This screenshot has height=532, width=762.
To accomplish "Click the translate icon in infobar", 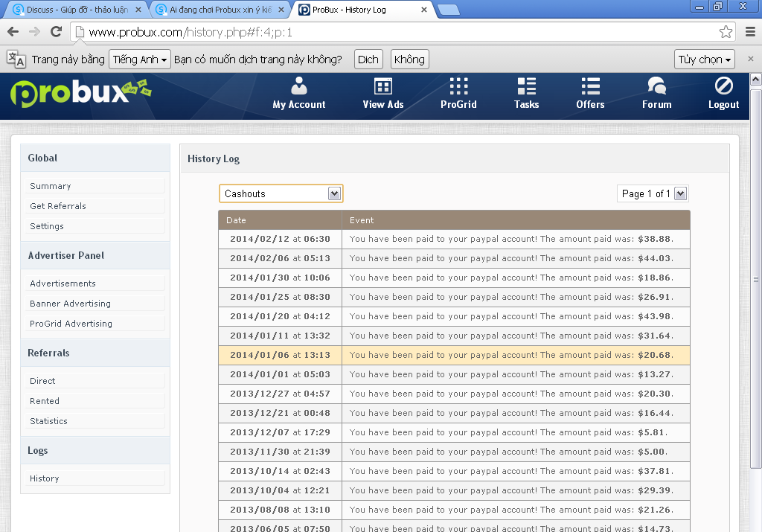I will [x=16, y=60].
